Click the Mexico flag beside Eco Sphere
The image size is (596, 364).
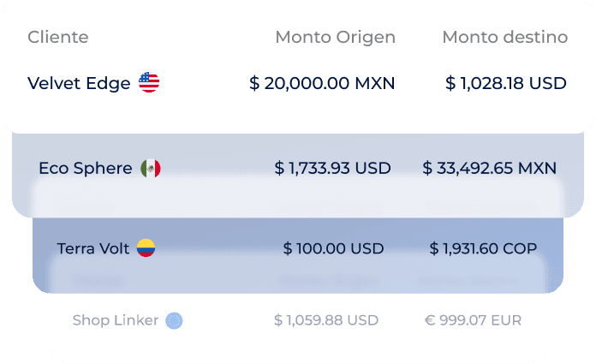151,168
